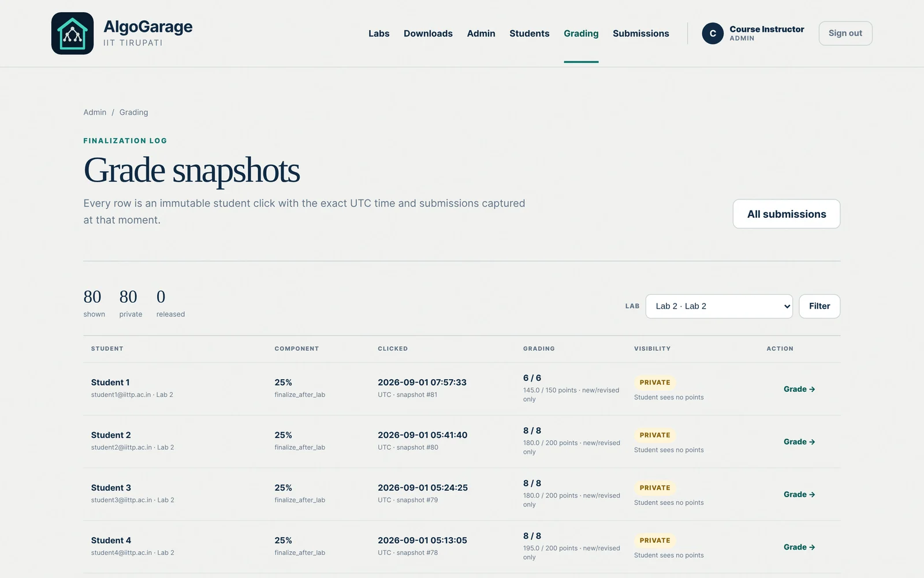Click the Student 4 name
Screen dimensions: 924x578
(x=111, y=540)
